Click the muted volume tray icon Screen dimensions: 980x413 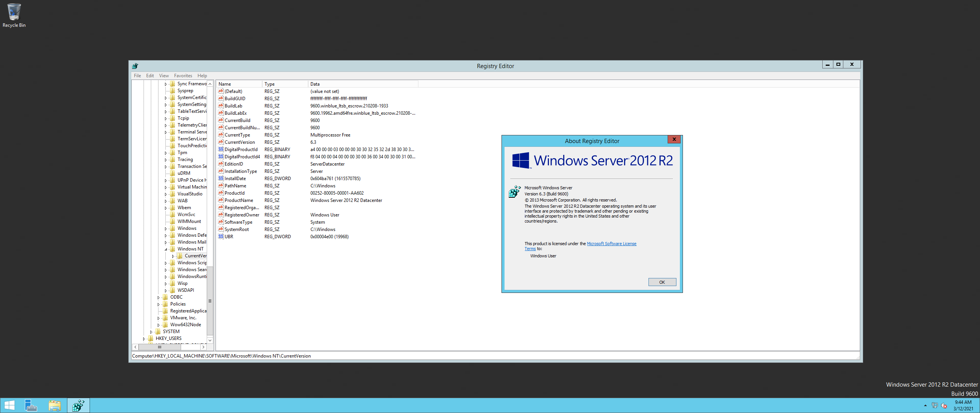pyautogui.click(x=944, y=406)
